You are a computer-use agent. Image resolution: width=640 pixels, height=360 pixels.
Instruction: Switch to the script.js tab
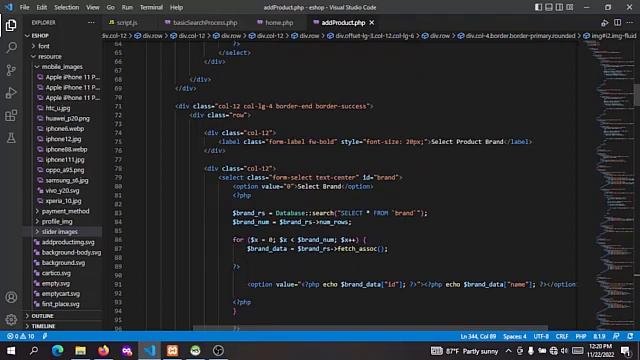tap(127, 22)
